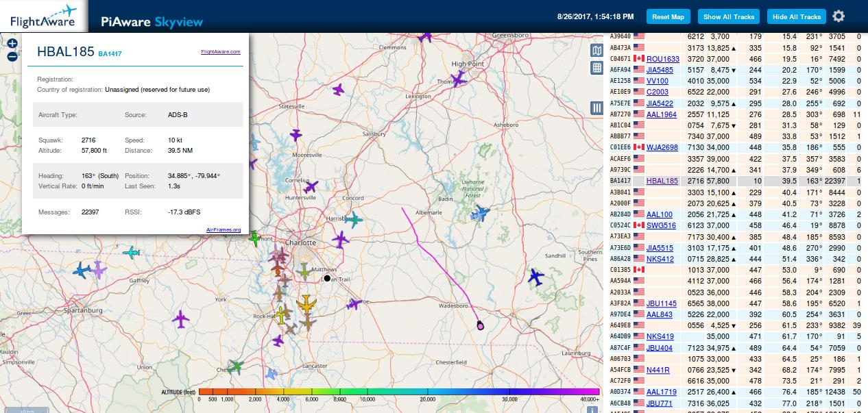The image size is (868, 413).
Task: Select the balloon marker at the track's end
Action: 480,325
